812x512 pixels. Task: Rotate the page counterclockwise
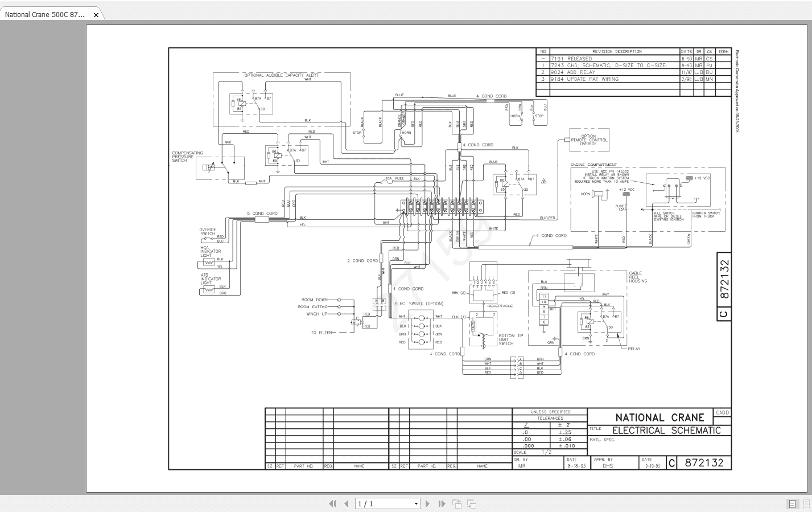click(456, 503)
